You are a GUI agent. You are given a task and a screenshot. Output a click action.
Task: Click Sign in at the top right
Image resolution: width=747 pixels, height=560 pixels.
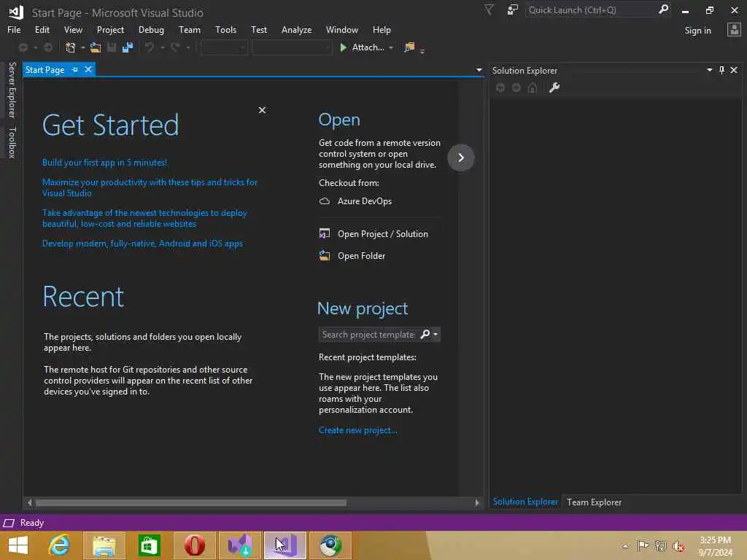(x=697, y=31)
